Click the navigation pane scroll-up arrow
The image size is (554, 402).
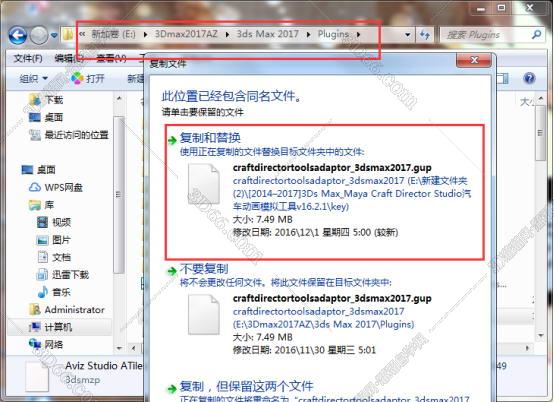(119, 98)
